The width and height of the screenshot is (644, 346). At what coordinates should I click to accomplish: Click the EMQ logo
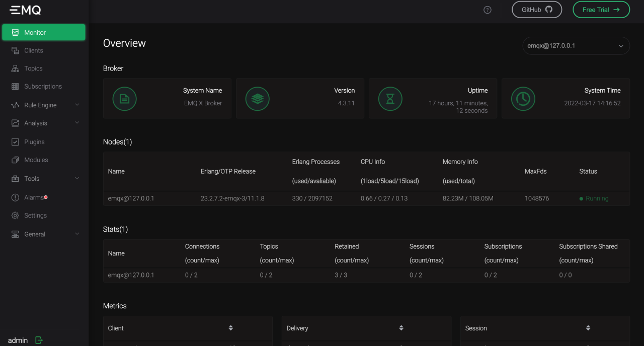(x=25, y=10)
